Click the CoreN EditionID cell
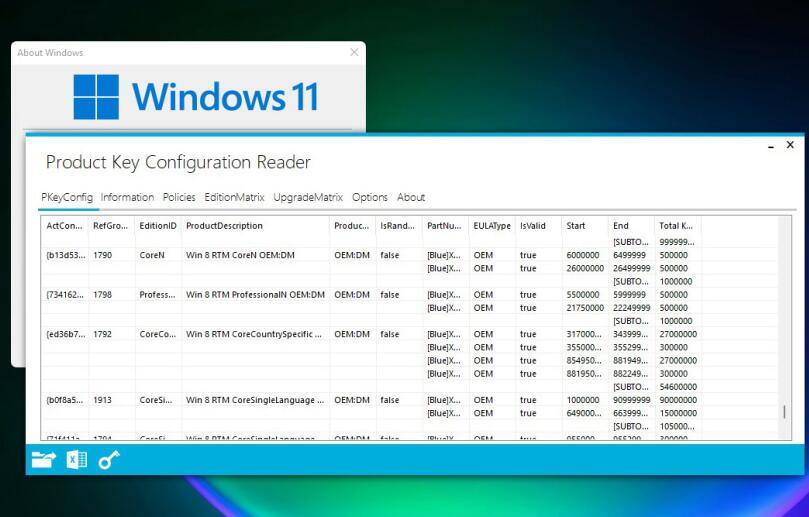 152,255
